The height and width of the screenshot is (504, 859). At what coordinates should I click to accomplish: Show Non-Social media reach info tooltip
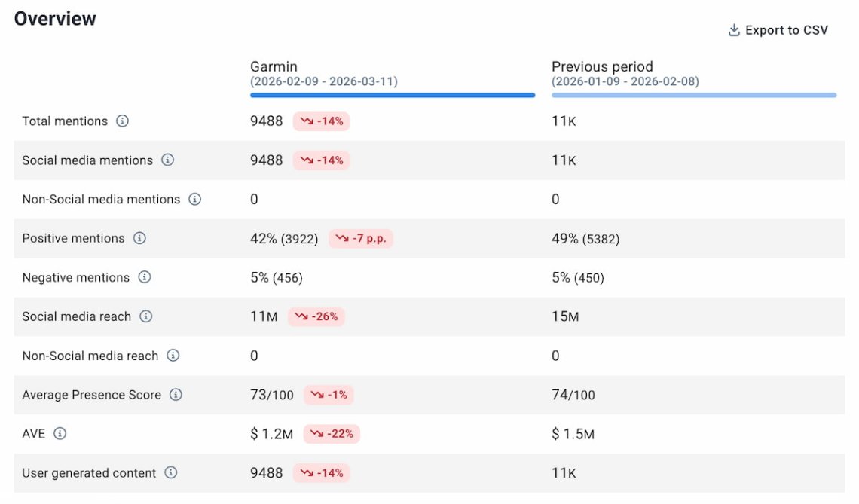(173, 356)
